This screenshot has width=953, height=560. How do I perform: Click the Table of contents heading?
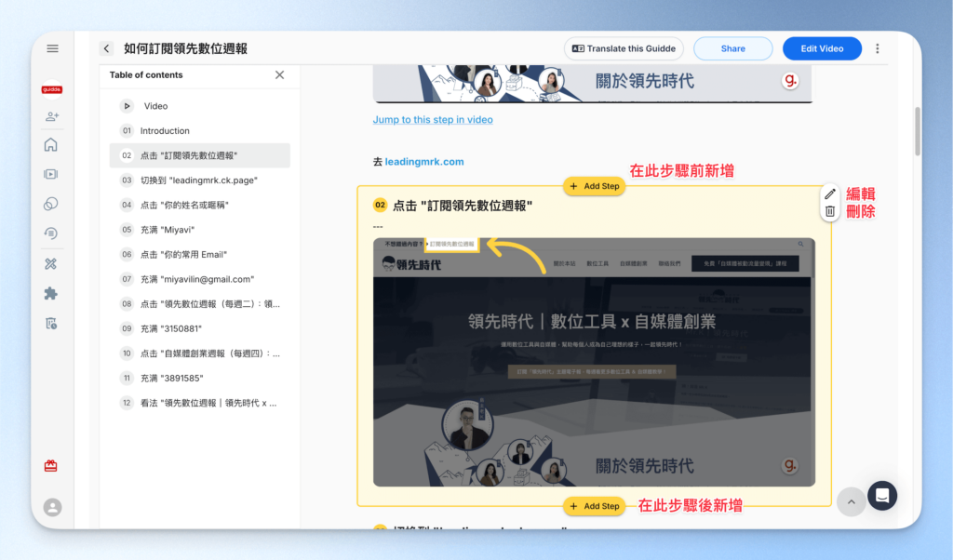(x=146, y=74)
